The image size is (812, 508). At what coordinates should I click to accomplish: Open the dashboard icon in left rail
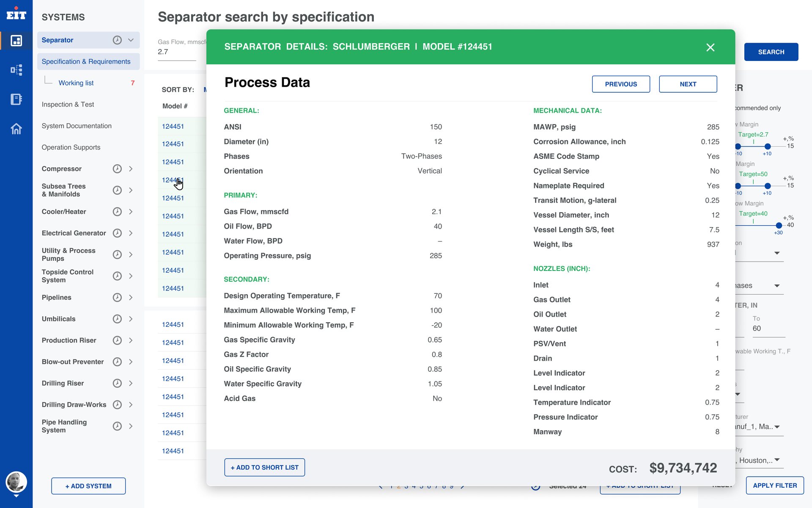click(16, 41)
